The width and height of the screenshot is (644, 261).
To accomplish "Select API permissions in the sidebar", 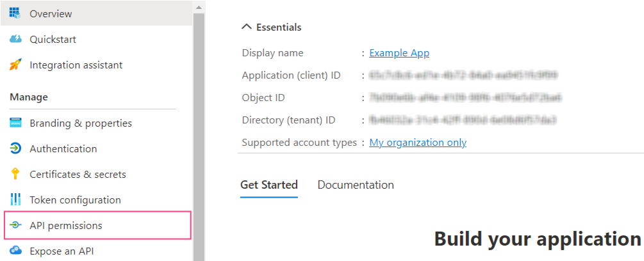I will pos(97,225).
